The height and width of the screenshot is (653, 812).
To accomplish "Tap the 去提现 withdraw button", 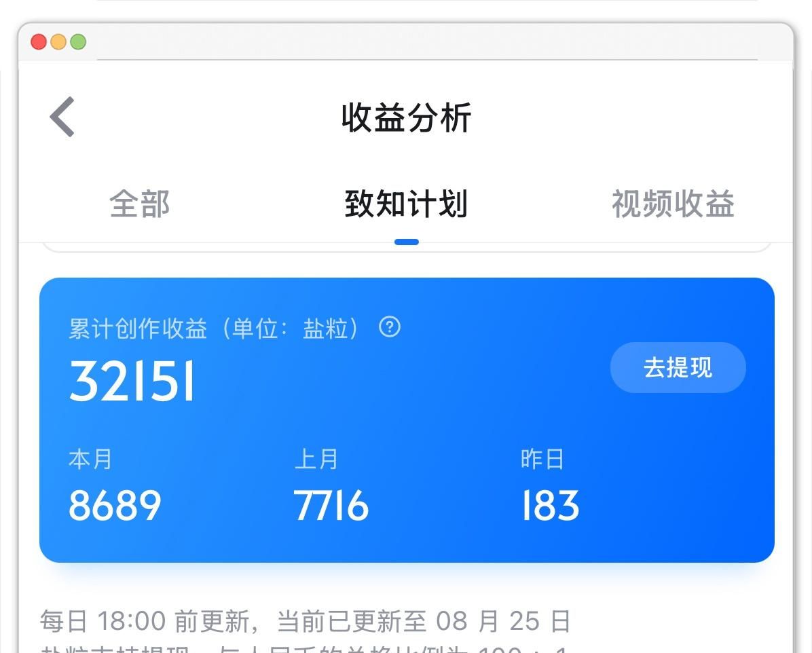I will pyautogui.click(x=678, y=368).
